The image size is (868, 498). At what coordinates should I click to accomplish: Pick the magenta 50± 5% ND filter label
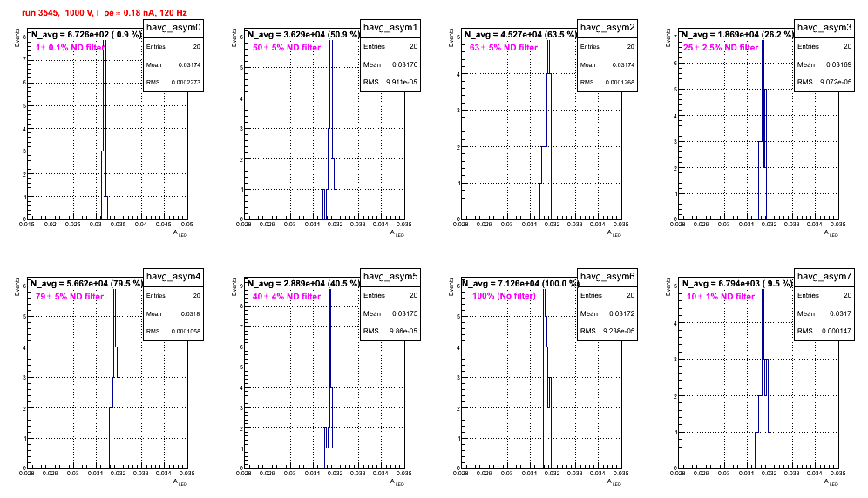pos(287,48)
